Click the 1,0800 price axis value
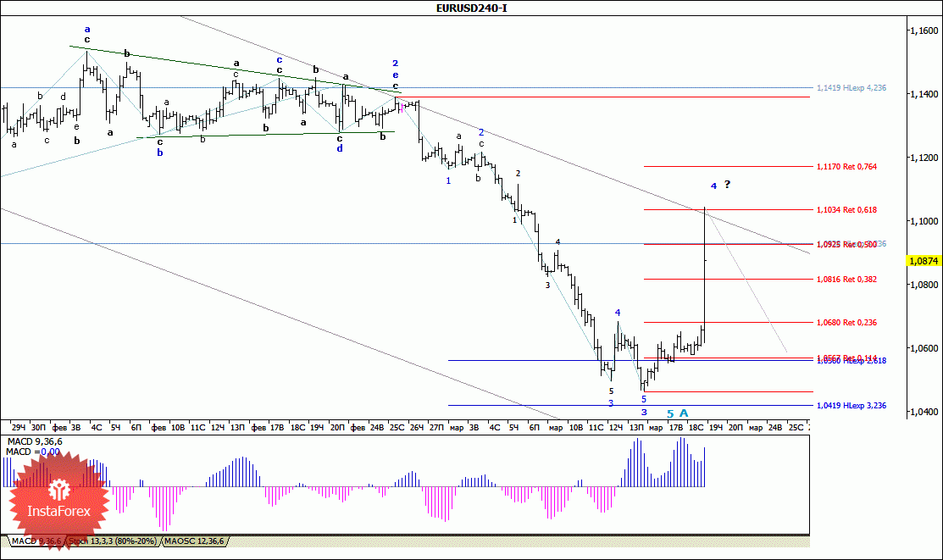The image size is (943, 560). click(924, 286)
